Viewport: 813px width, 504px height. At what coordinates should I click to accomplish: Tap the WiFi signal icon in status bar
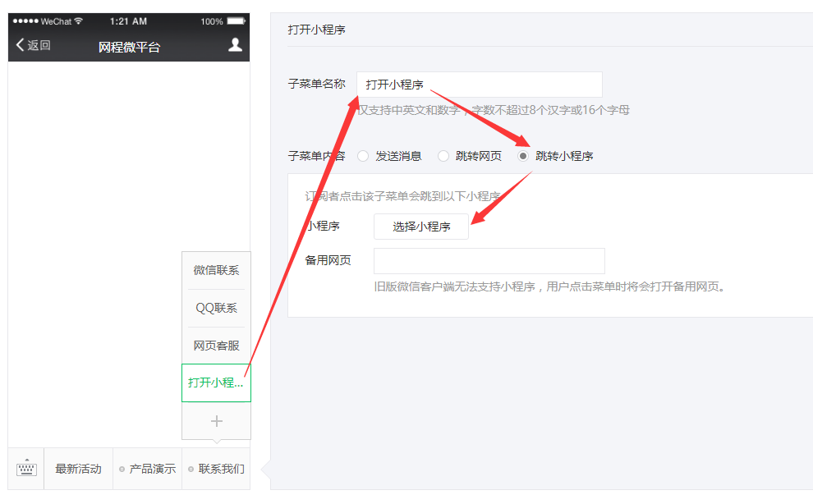[78, 21]
